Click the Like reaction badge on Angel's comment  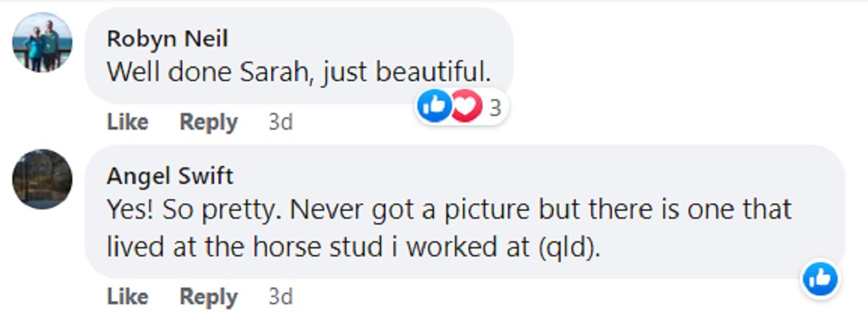click(820, 279)
